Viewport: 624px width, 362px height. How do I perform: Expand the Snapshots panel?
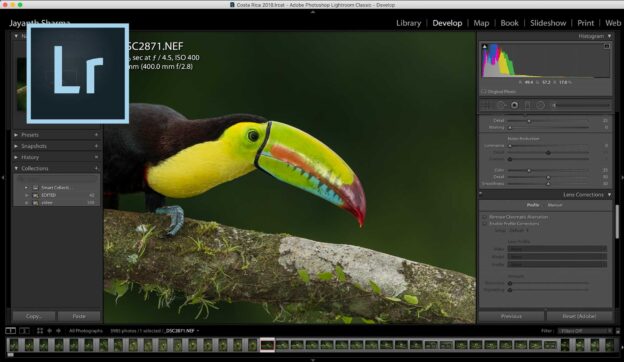coord(16,146)
